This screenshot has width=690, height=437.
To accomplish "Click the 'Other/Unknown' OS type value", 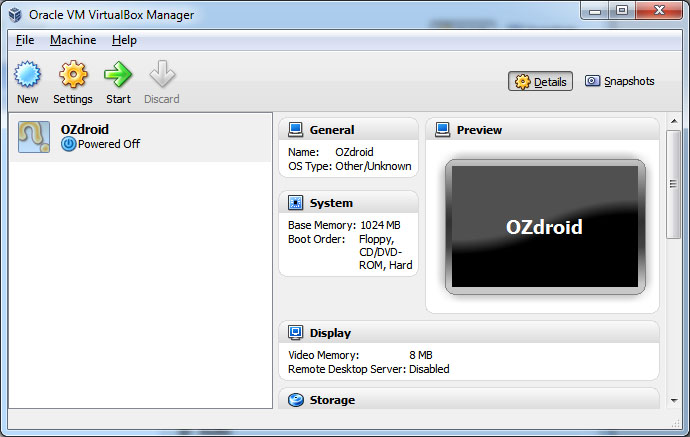I will tap(373, 166).
